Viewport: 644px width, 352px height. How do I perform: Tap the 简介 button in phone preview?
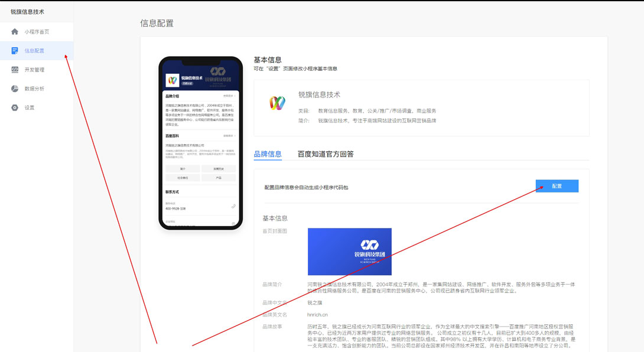(x=183, y=169)
